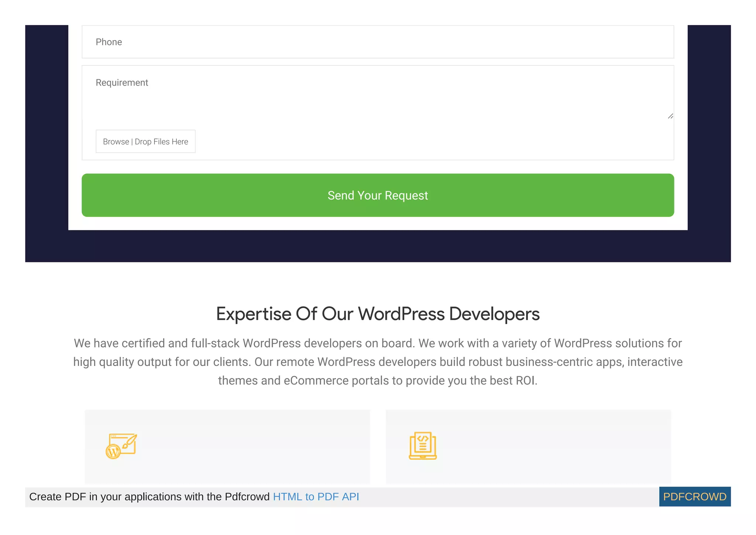Click the dark navy margin left of form
Image resolution: width=756 pixels, height=535 pixels.
(x=47, y=129)
